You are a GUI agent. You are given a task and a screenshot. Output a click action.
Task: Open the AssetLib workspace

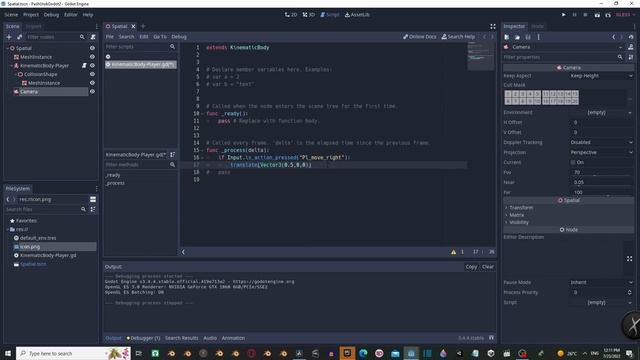click(x=357, y=15)
